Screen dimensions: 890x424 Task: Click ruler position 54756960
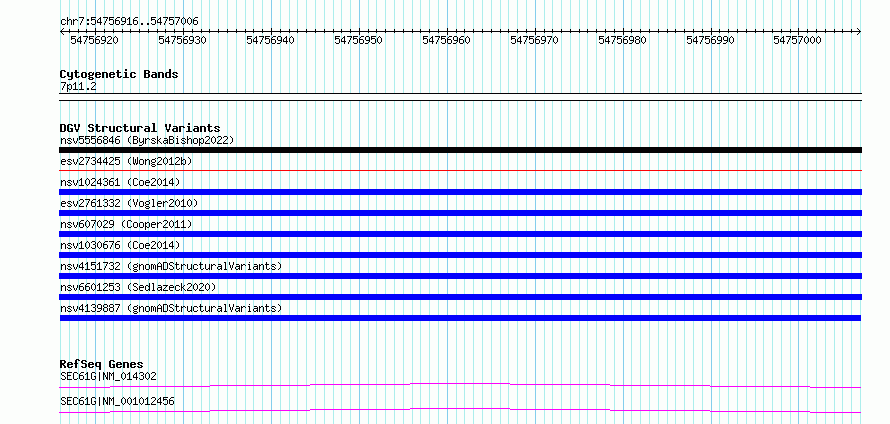pos(446,40)
